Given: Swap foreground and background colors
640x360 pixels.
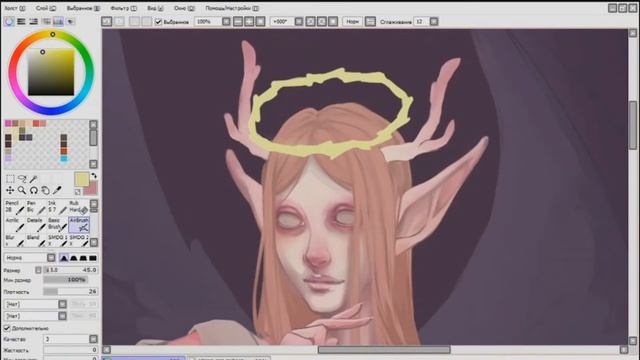Looking at the screenshot, I should click(94, 176).
